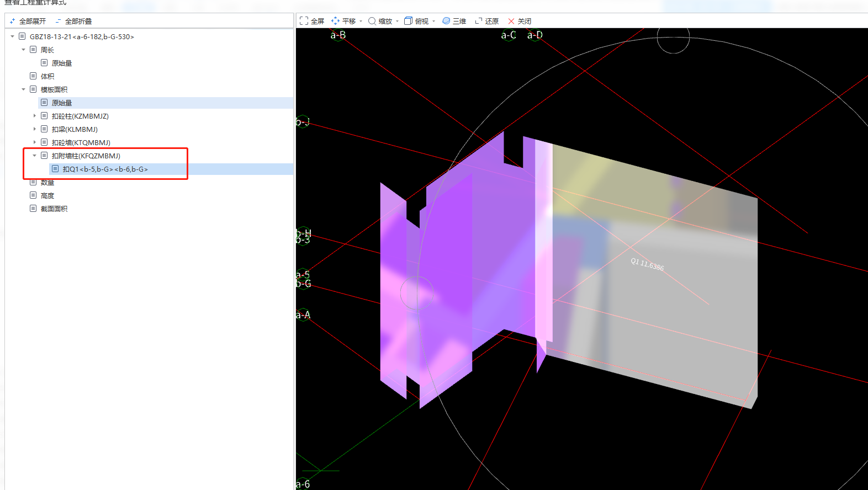Click the a-A axis label in viewport

(303, 315)
